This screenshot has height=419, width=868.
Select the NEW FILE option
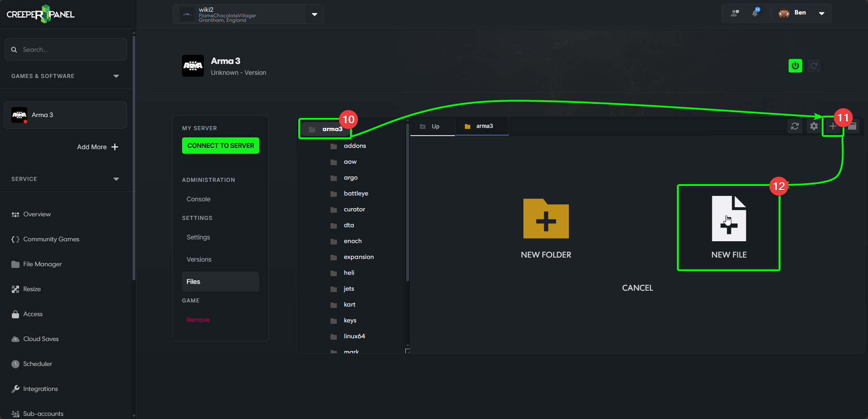(x=728, y=228)
